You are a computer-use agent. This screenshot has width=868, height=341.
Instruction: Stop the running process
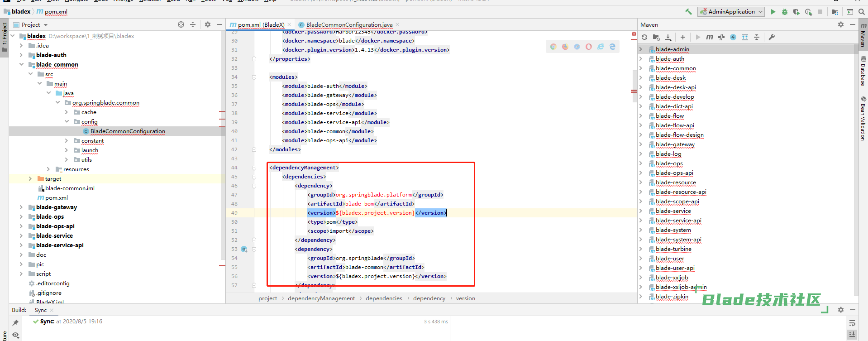(820, 12)
